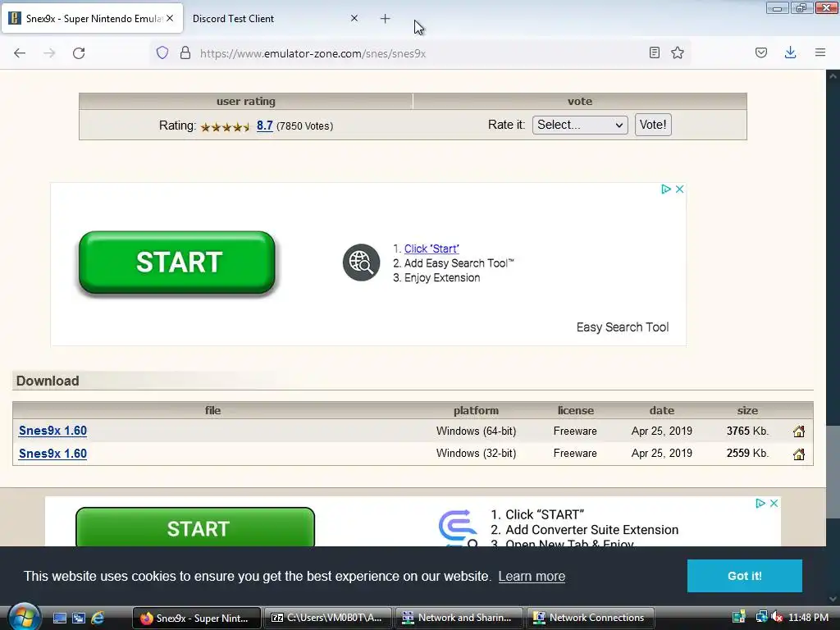The width and height of the screenshot is (840, 630).
Task: Close the Discord Test Client tab
Action: (354, 18)
